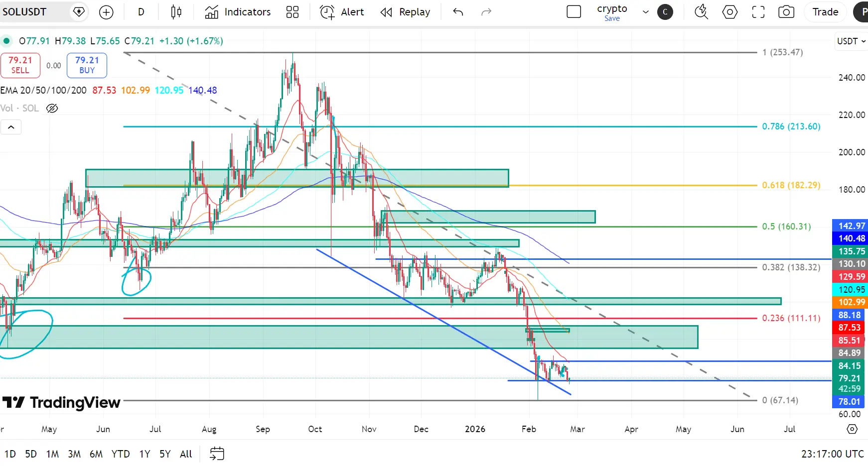The height and width of the screenshot is (466, 868).
Task: Click the EMA 87.53 red legend value
Action: pos(104,90)
